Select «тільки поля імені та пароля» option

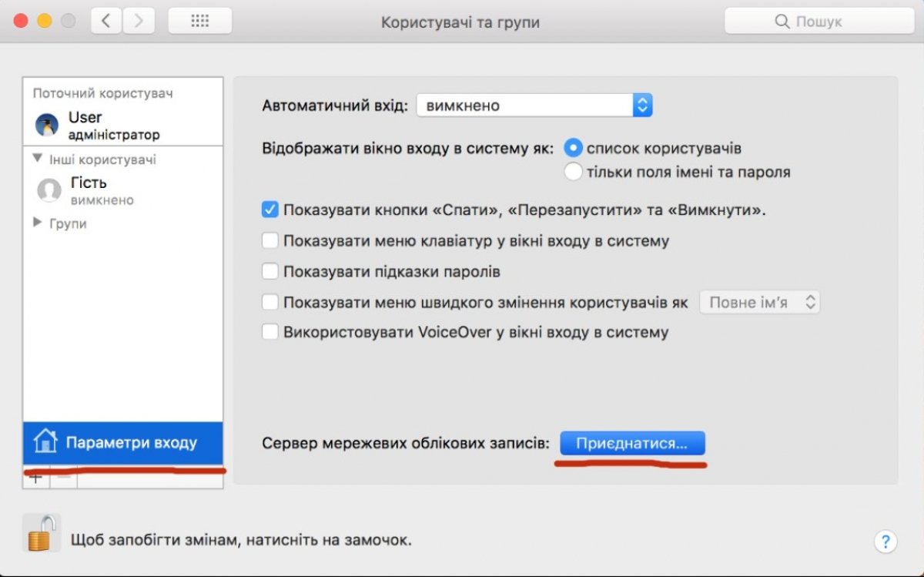(x=573, y=172)
